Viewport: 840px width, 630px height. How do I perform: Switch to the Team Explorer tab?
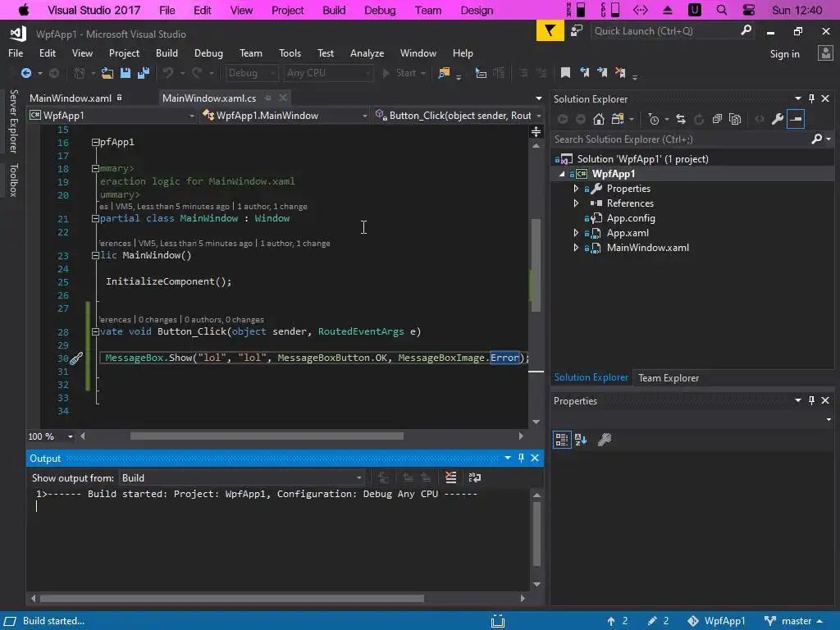click(x=668, y=377)
